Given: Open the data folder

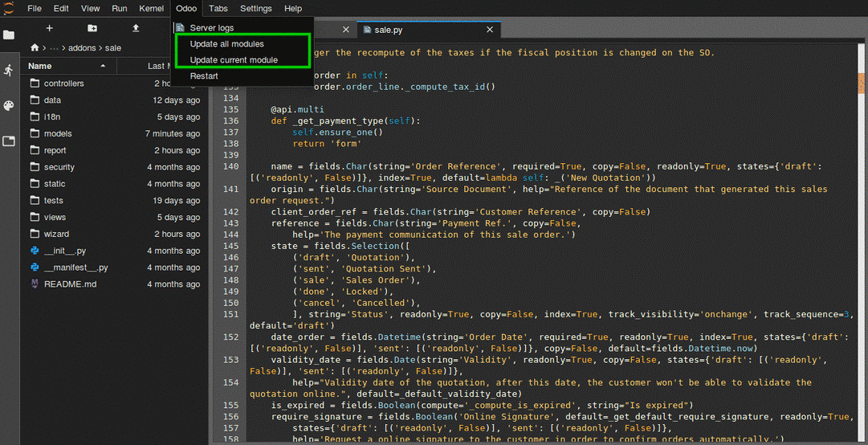Looking at the screenshot, I should tap(115, 100).
